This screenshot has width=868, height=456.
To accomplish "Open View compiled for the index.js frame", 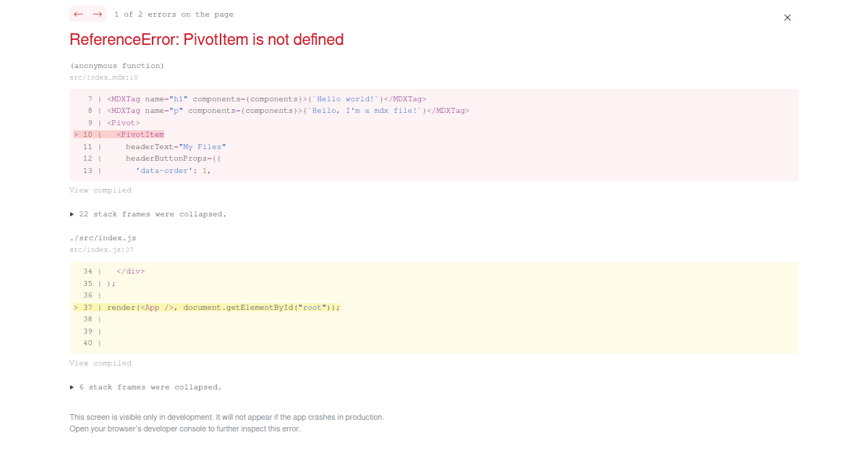I will pos(101,363).
